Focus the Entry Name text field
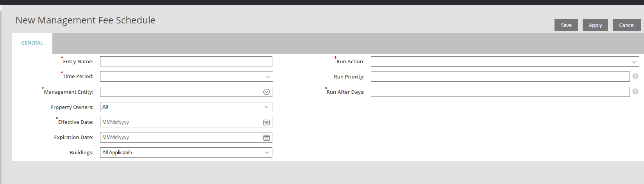Screen dimensions: 644x184 pos(186,61)
